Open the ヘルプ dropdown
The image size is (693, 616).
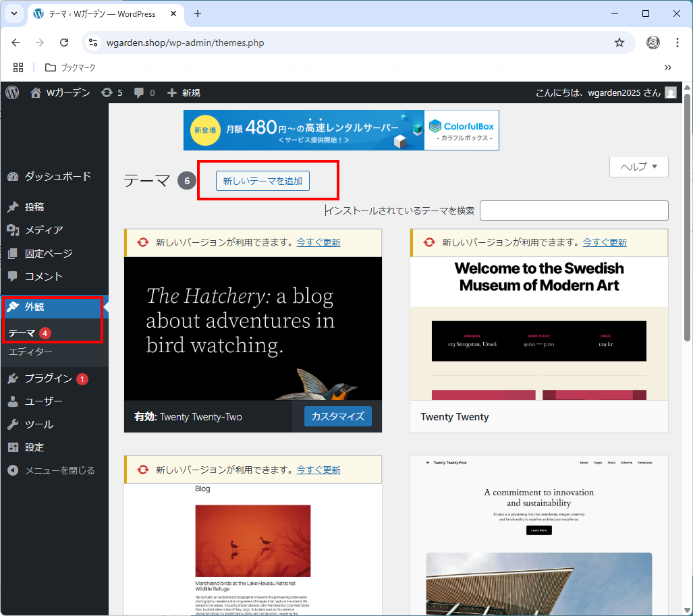coord(638,167)
